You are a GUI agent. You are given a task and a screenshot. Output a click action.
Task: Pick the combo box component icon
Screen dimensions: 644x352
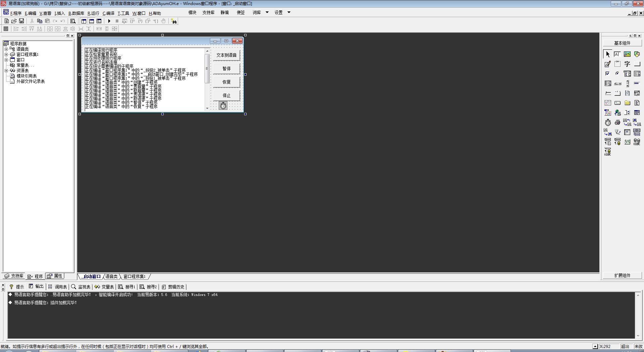coord(627,74)
